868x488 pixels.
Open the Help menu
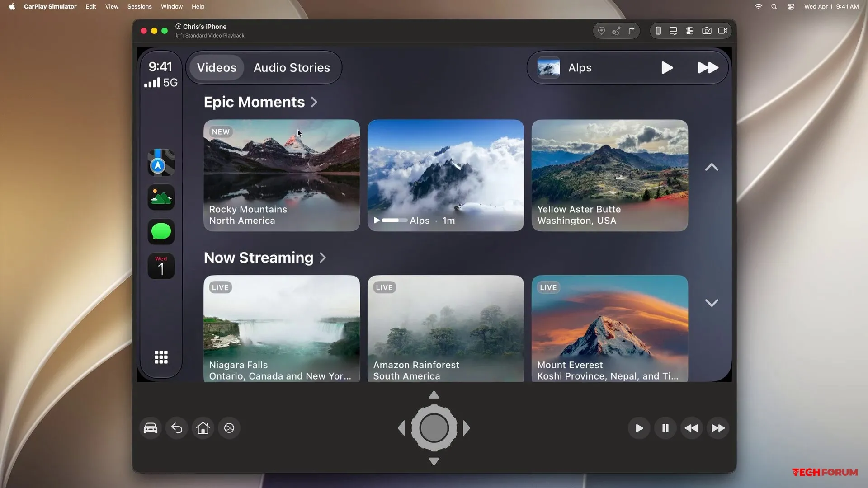click(x=198, y=6)
